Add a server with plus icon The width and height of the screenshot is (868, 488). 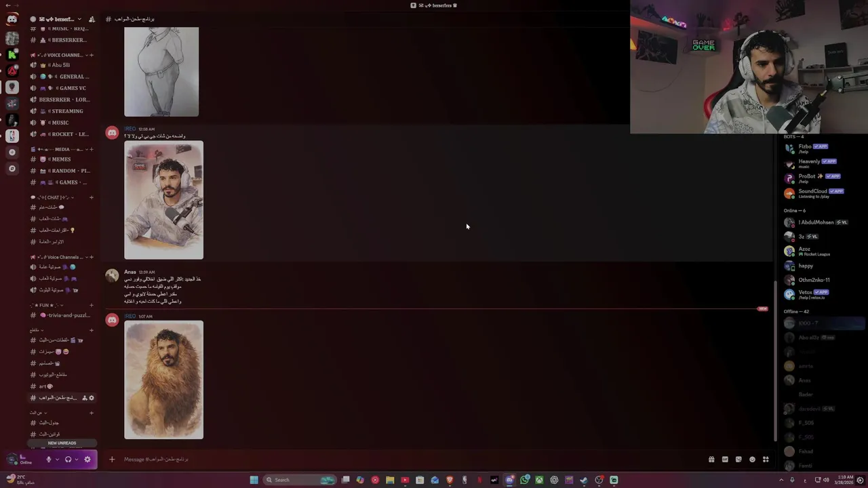click(12, 152)
